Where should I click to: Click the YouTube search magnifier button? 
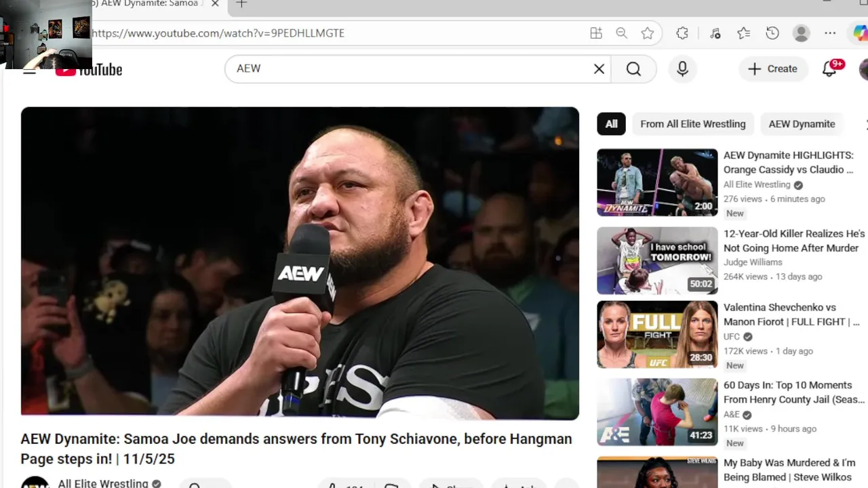click(633, 68)
